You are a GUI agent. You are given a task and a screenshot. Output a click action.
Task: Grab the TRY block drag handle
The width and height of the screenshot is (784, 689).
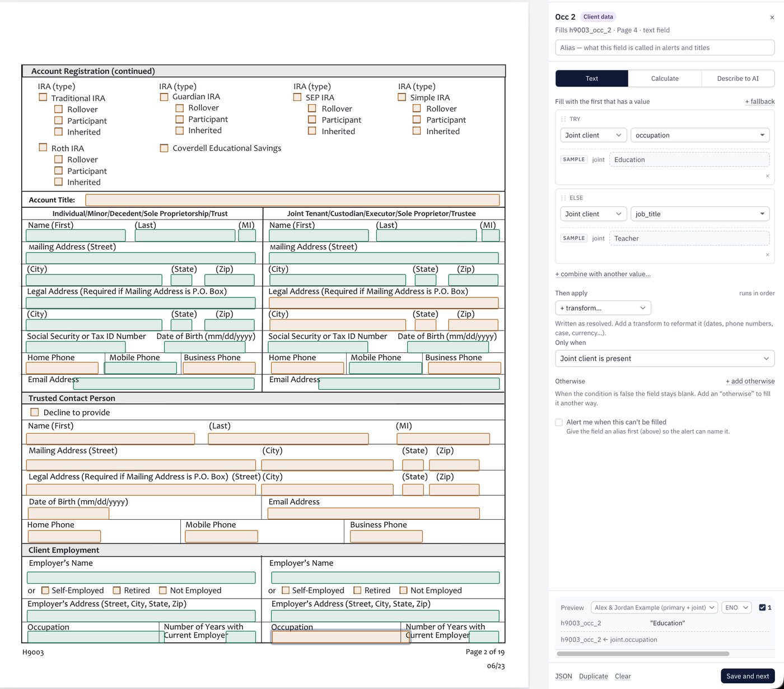pos(563,119)
